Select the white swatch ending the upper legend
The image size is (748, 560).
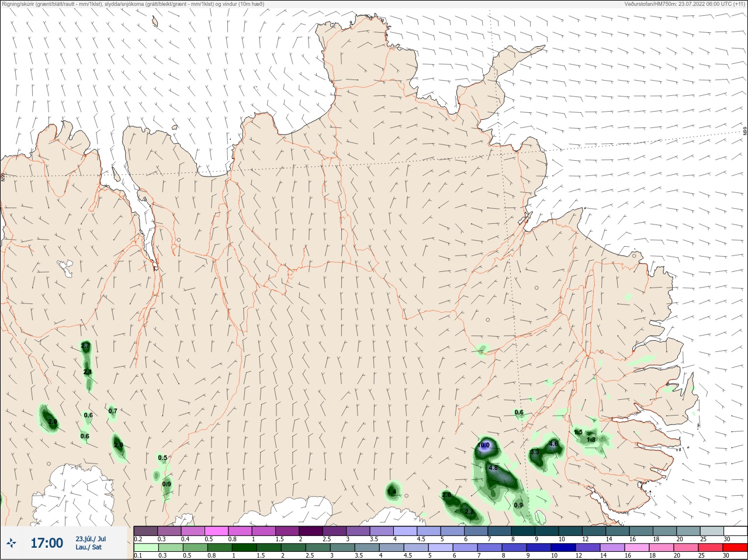pos(735,531)
